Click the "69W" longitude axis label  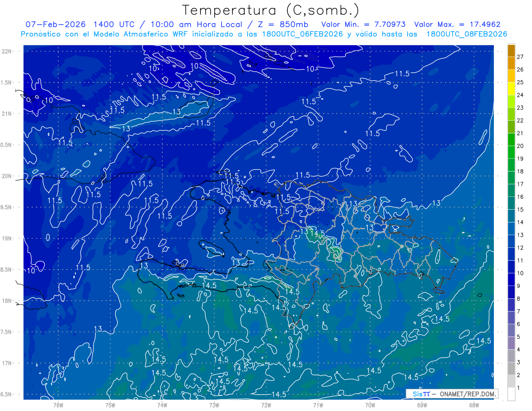point(422,405)
